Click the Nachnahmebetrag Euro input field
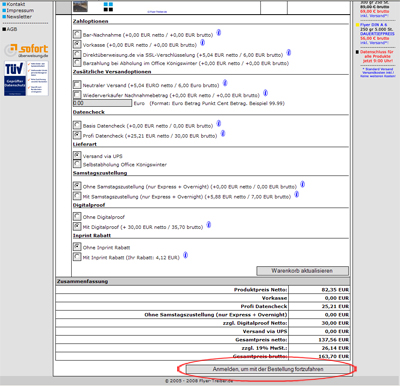 102,103
